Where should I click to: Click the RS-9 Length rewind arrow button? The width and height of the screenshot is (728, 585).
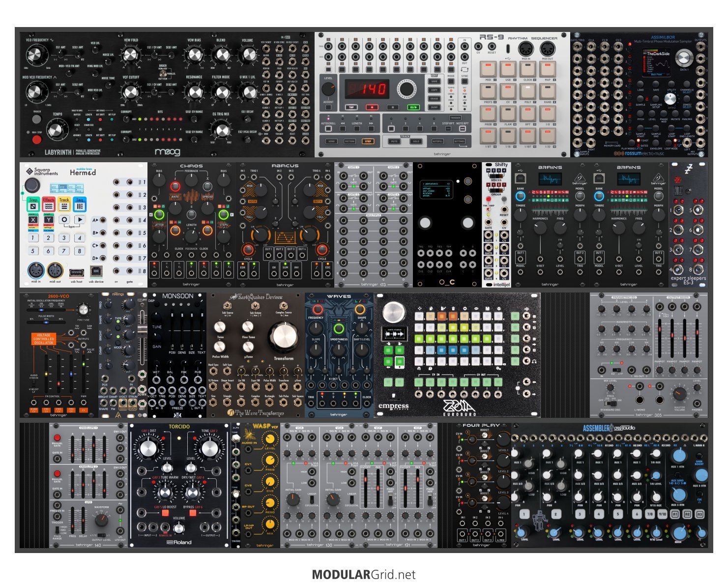click(x=343, y=129)
